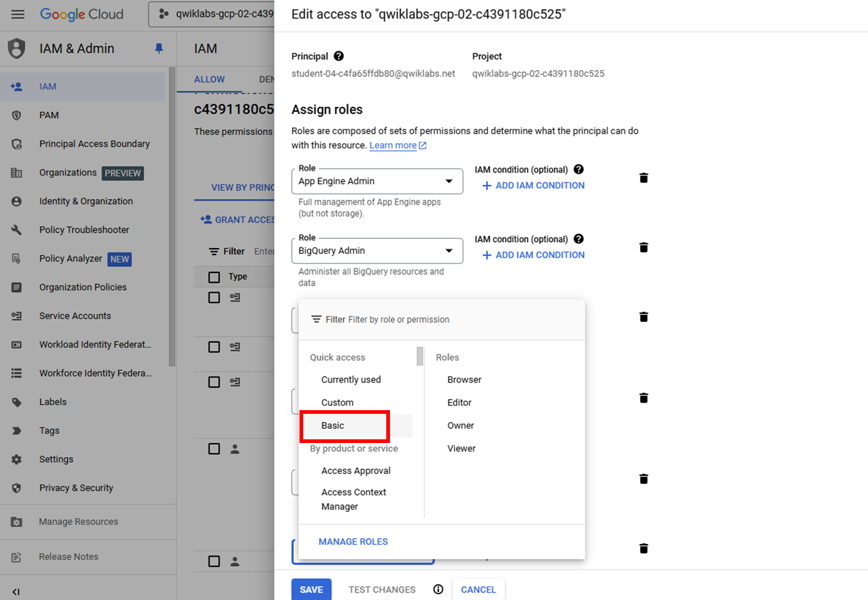Viewport: 868px width, 600px height.
Task: Check the first row checkbox below Type header
Action: (x=214, y=298)
